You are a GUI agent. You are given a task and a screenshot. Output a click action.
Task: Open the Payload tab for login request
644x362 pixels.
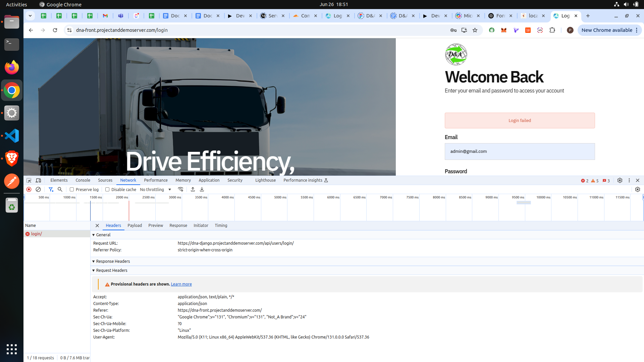pyautogui.click(x=135, y=226)
